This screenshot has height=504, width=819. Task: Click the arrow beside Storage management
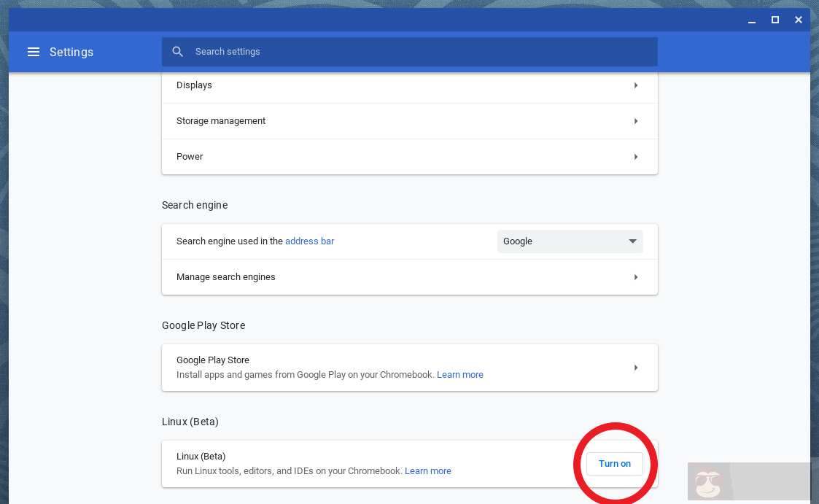tap(636, 121)
